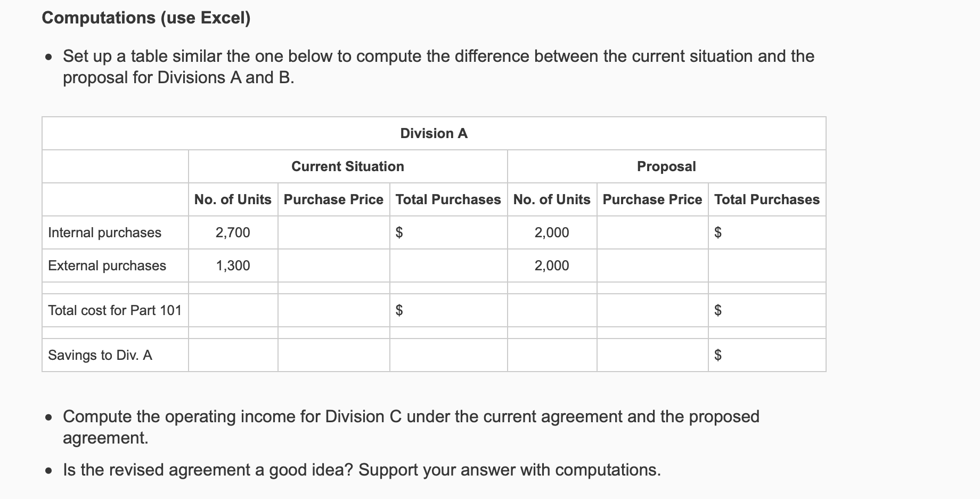Click proposal Total Purchases cell for External purchases

[x=767, y=265]
